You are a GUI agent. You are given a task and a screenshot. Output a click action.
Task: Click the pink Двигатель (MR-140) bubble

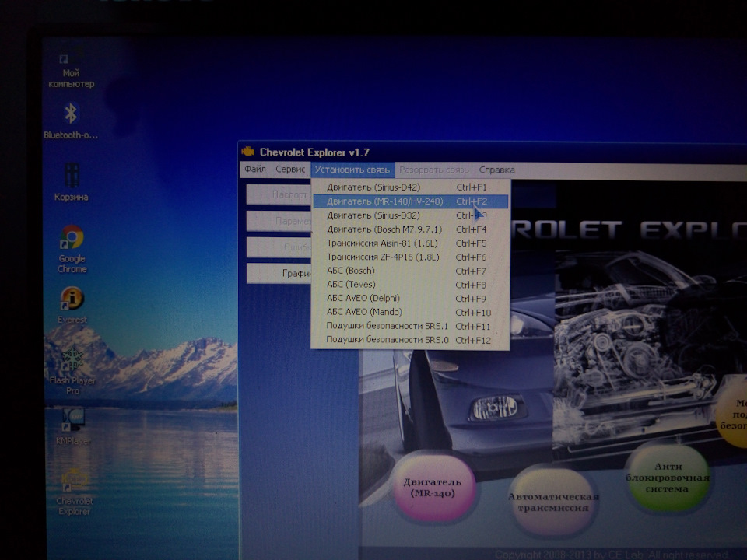(433, 487)
